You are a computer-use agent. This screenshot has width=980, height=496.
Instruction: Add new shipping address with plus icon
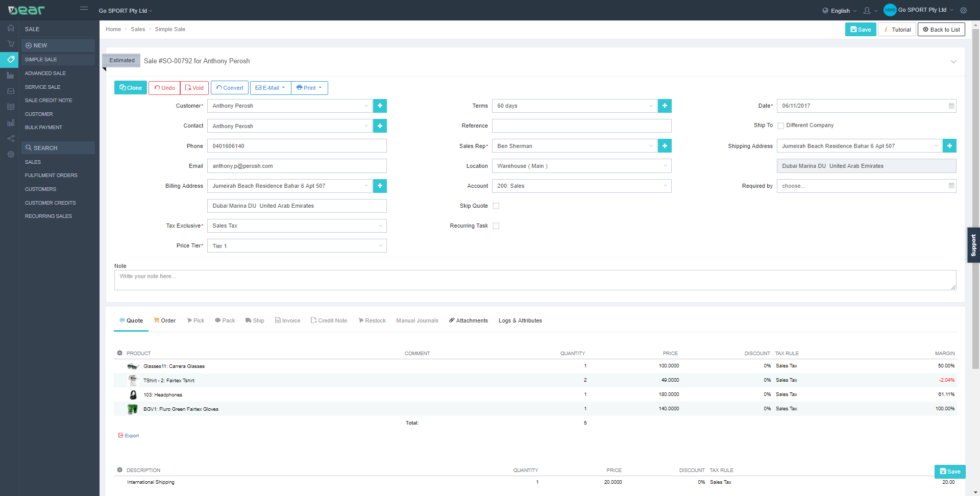tap(949, 146)
